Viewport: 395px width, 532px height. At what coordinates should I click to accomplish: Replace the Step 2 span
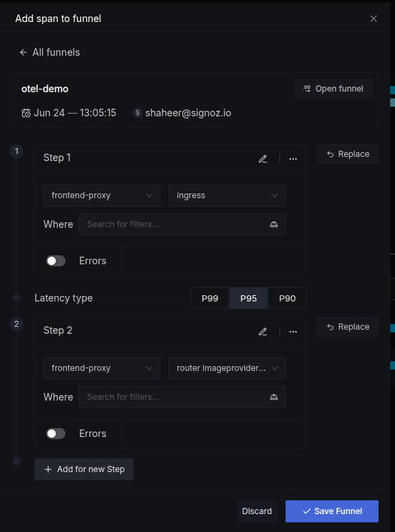tap(348, 327)
